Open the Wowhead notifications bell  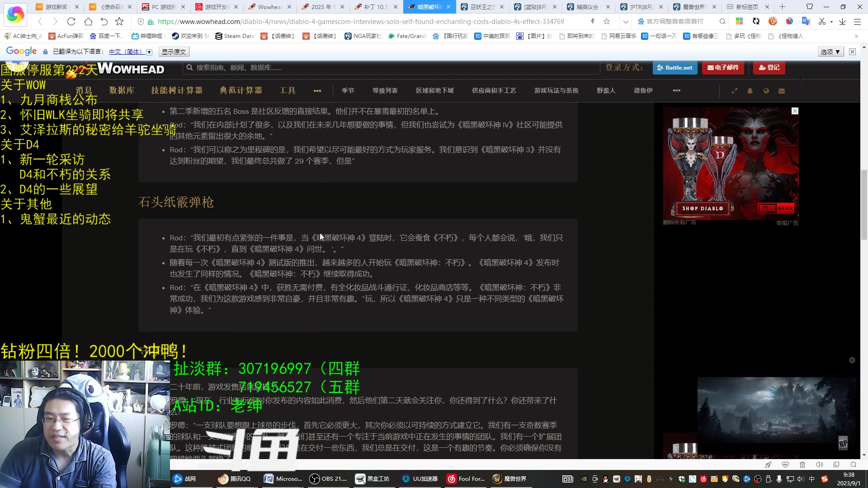pyautogui.click(x=750, y=91)
